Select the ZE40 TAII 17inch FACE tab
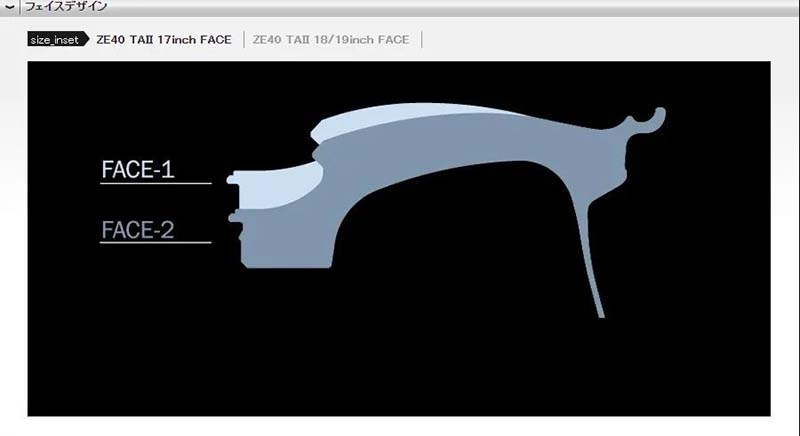The image size is (800, 436). pyautogui.click(x=163, y=40)
